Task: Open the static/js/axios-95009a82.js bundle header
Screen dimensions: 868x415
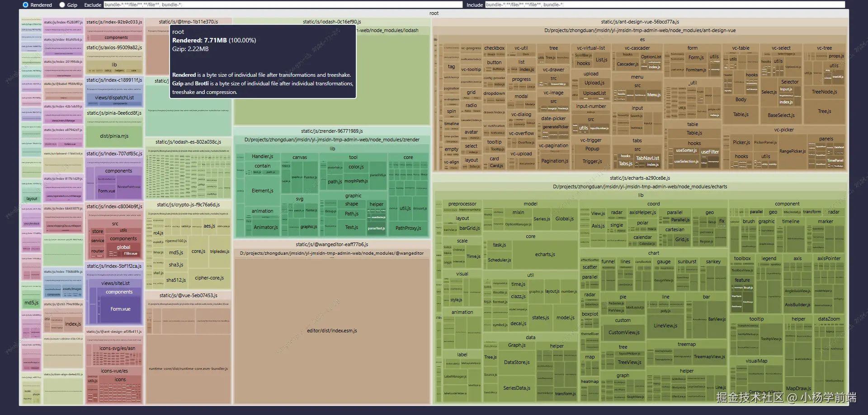Action: (114, 47)
